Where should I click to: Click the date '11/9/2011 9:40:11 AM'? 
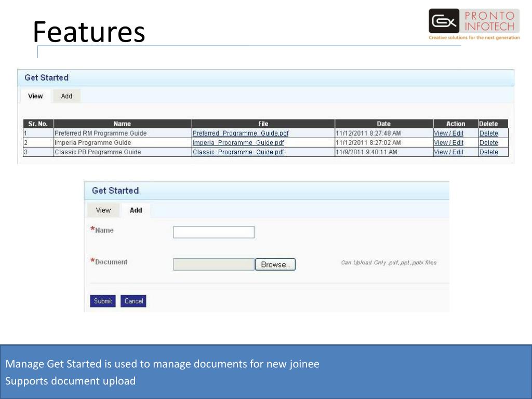(x=366, y=152)
